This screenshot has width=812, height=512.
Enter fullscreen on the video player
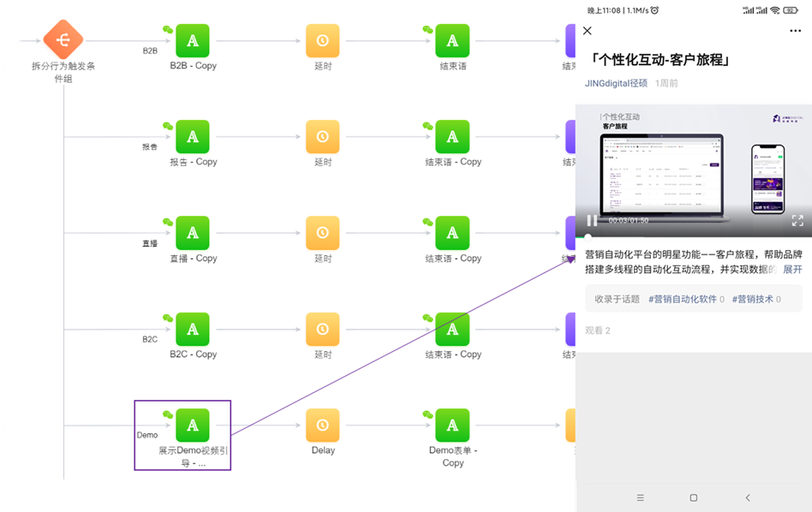click(x=798, y=220)
